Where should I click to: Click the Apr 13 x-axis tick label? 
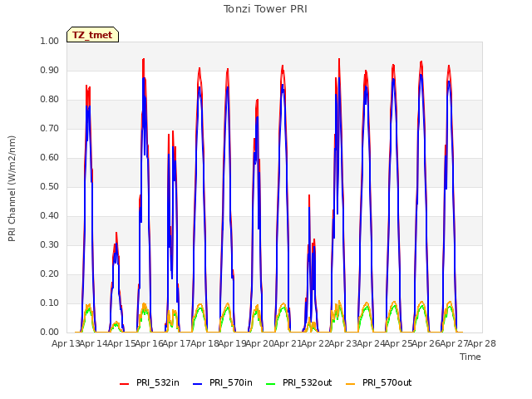click(x=66, y=343)
